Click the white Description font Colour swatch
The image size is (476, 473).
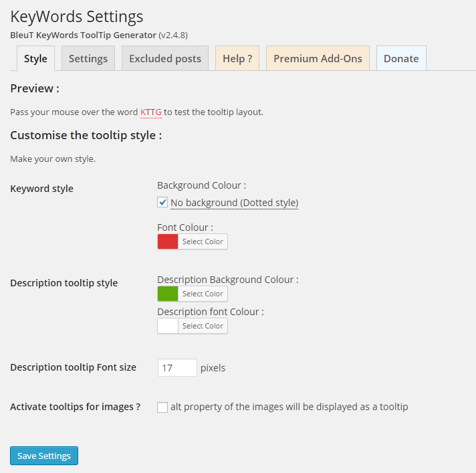[168, 326]
